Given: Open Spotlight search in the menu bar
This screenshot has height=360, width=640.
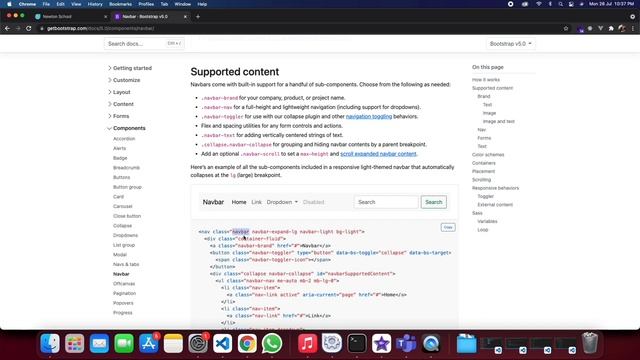Looking at the screenshot, I should (x=560, y=4).
